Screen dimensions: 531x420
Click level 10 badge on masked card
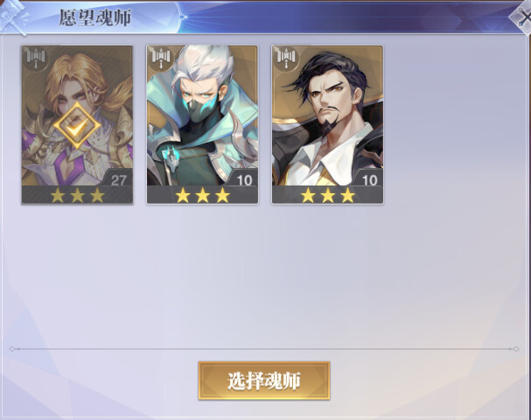click(244, 180)
